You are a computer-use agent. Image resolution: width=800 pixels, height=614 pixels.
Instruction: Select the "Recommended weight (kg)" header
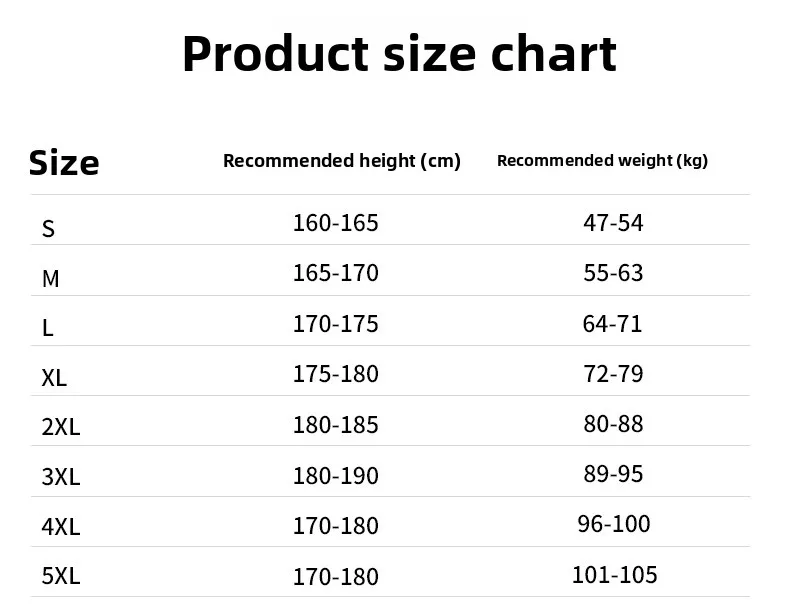point(602,161)
